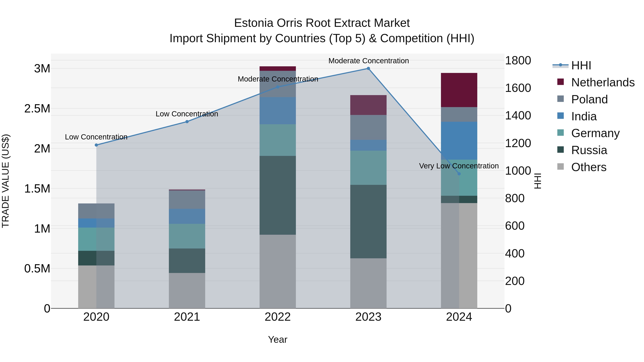Click the 2020 Poland bar segment
644x362 pixels.
[96, 211]
